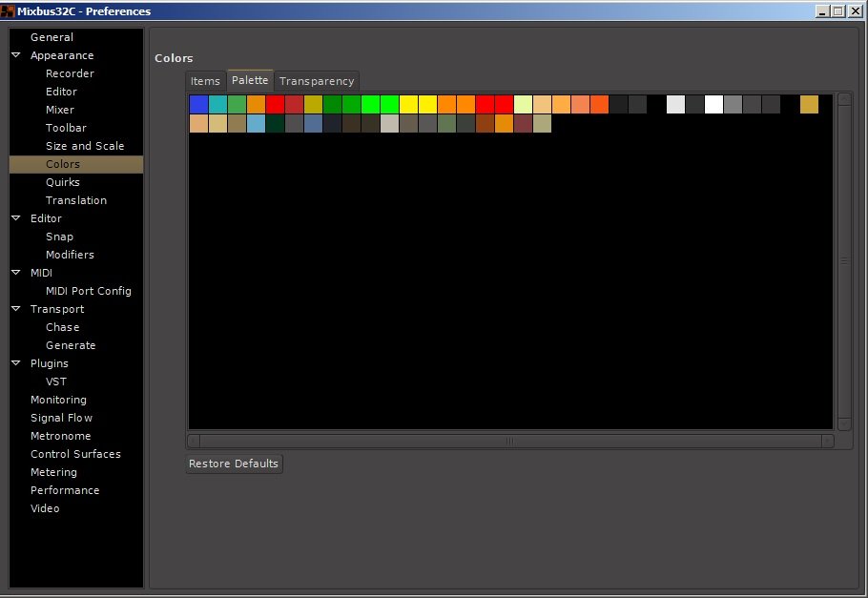Open the Quirks page

tap(63, 182)
